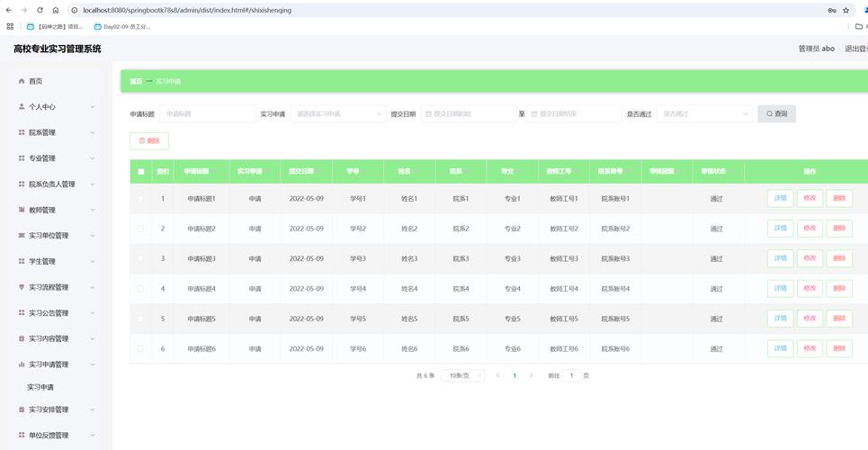This screenshot has height=450, width=868.
Task: Click the person icon next to 个人中心
Action: click(x=22, y=106)
